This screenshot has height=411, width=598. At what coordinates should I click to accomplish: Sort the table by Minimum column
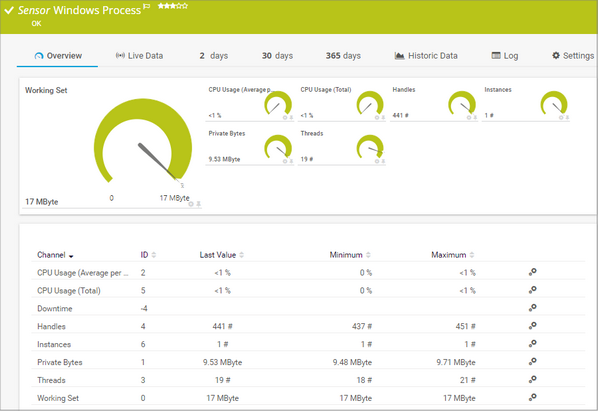click(x=350, y=255)
